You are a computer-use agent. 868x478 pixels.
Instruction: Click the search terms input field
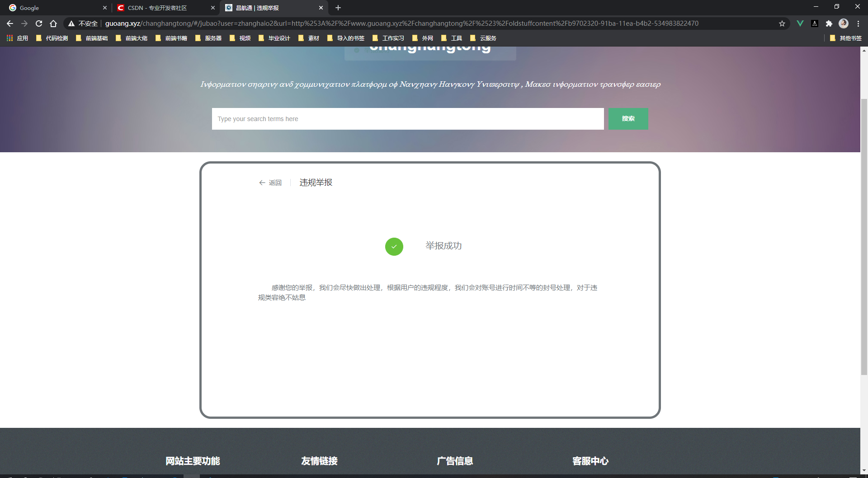point(407,118)
